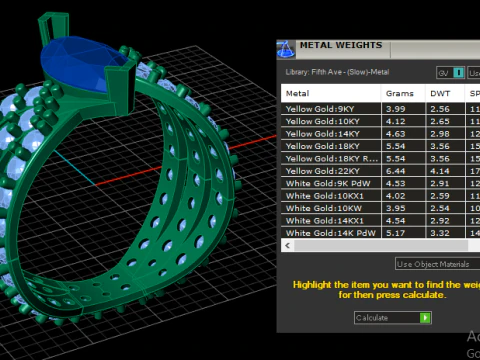Viewport: 480px width, 360px height.
Task: Select the Yellow Gold:9KY row
Action: (x=380, y=109)
